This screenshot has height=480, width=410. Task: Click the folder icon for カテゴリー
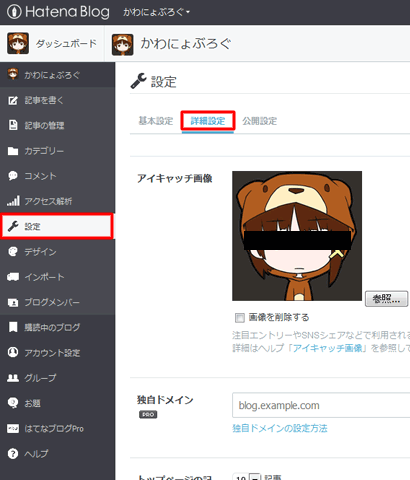click(x=13, y=151)
